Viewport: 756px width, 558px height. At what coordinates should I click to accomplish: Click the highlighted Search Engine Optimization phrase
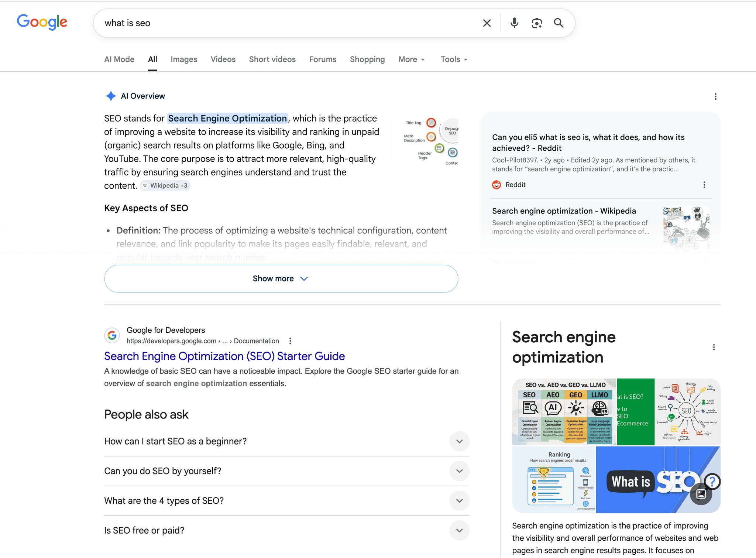[x=227, y=118]
